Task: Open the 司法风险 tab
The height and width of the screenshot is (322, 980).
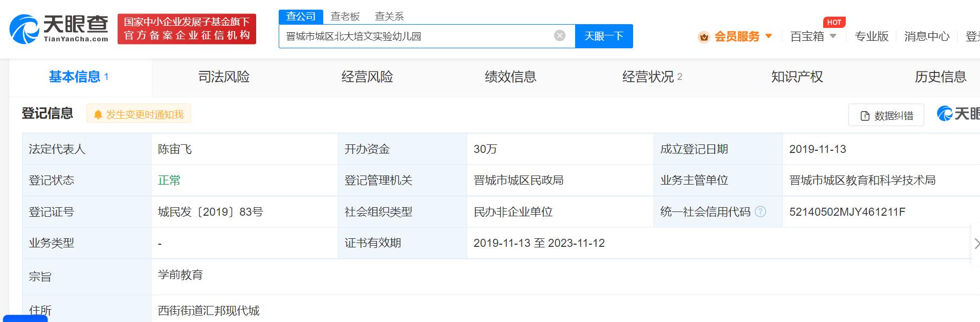Action: pos(224,77)
